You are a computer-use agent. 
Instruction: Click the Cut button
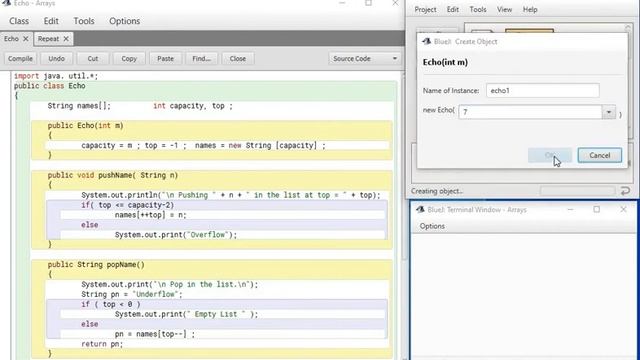point(93,59)
